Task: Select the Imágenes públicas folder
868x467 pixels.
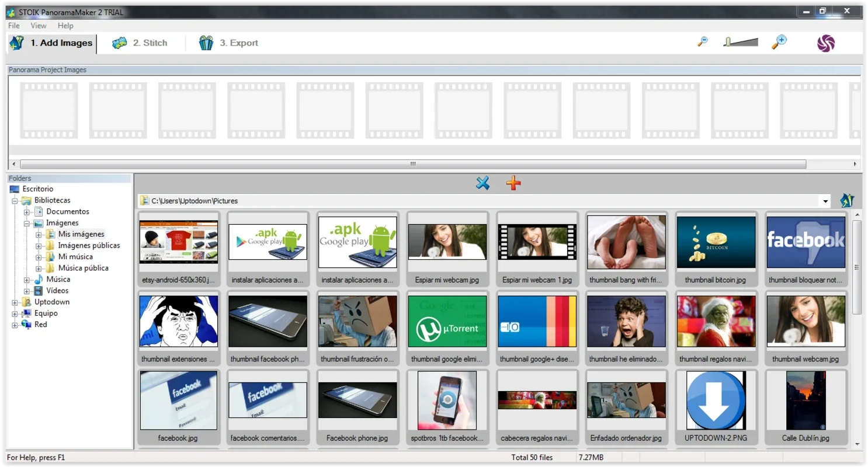Action: tap(89, 246)
